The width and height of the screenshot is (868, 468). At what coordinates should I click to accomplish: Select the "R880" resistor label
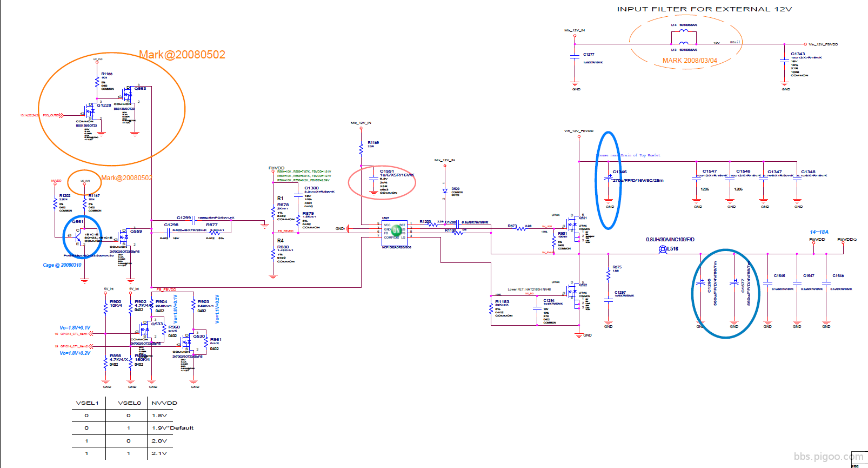[x=283, y=247]
